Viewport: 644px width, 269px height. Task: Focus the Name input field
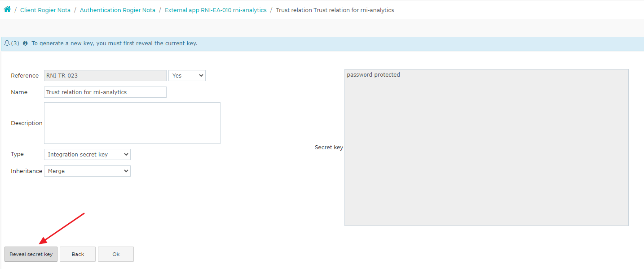pos(105,92)
